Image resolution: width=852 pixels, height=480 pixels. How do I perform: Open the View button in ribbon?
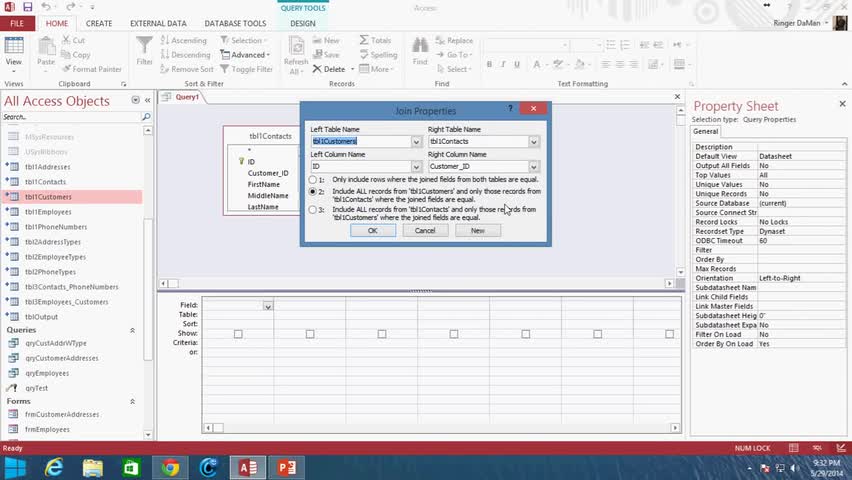click(14, 53)
